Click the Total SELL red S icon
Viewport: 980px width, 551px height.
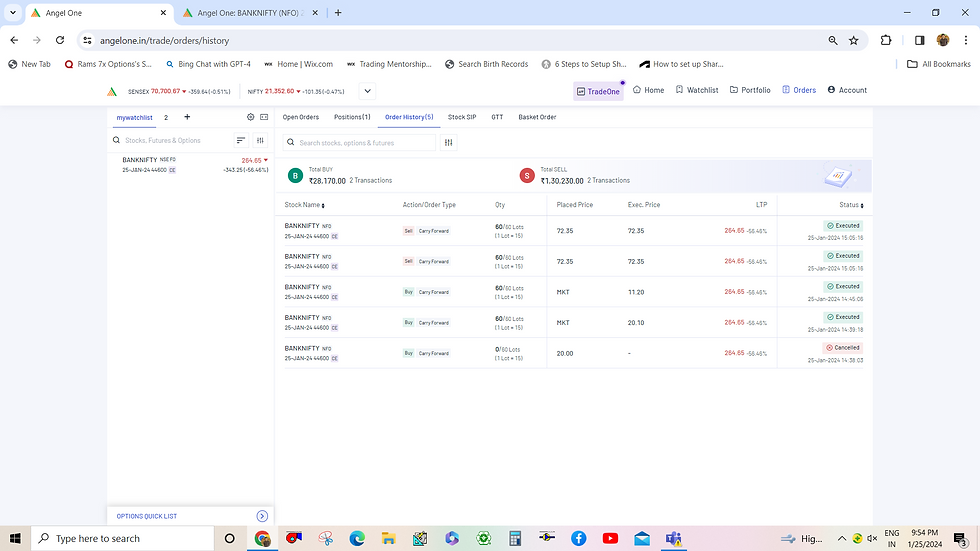[527, 176]
